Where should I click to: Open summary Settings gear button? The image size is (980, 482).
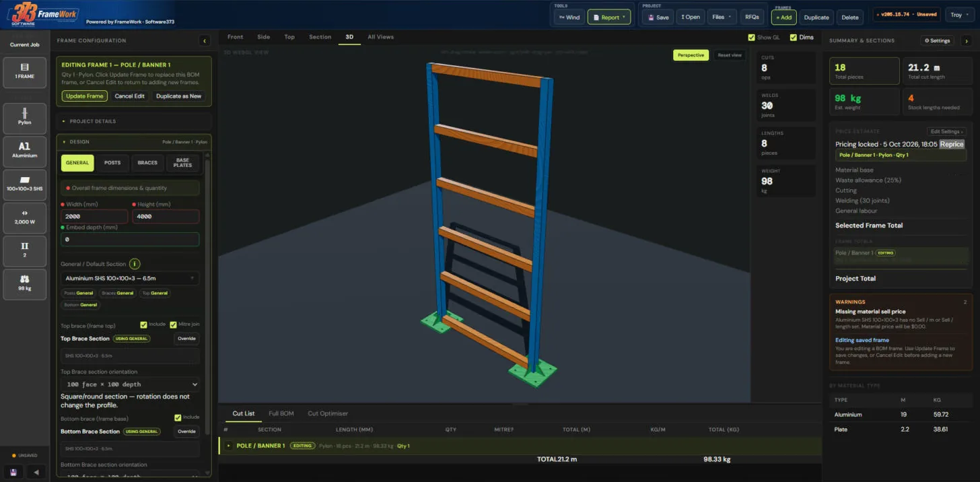point(938,40)
